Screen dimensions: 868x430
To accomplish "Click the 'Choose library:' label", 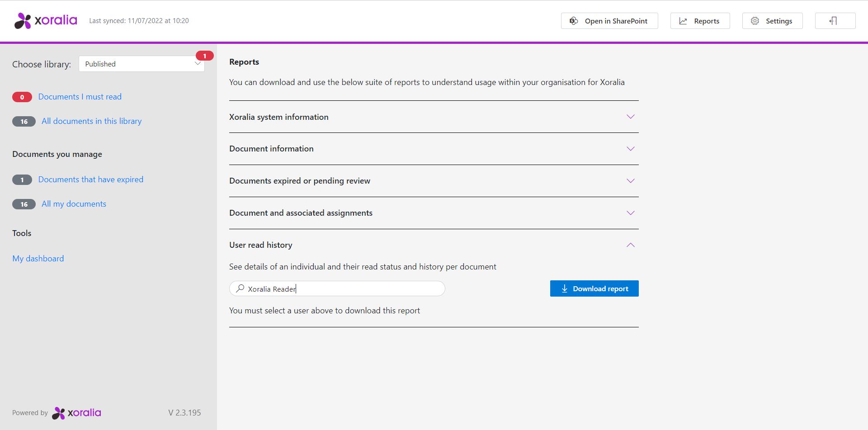I will point(42,64).
